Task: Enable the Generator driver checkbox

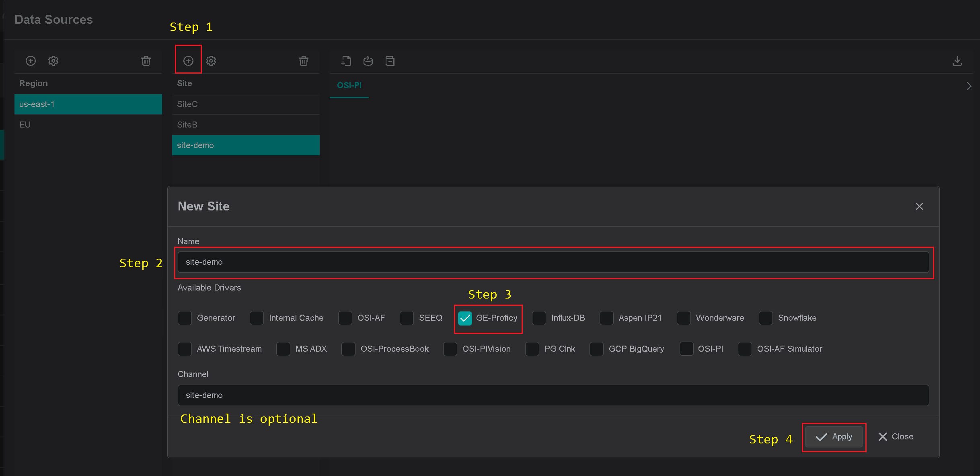Action: [185, 318]
